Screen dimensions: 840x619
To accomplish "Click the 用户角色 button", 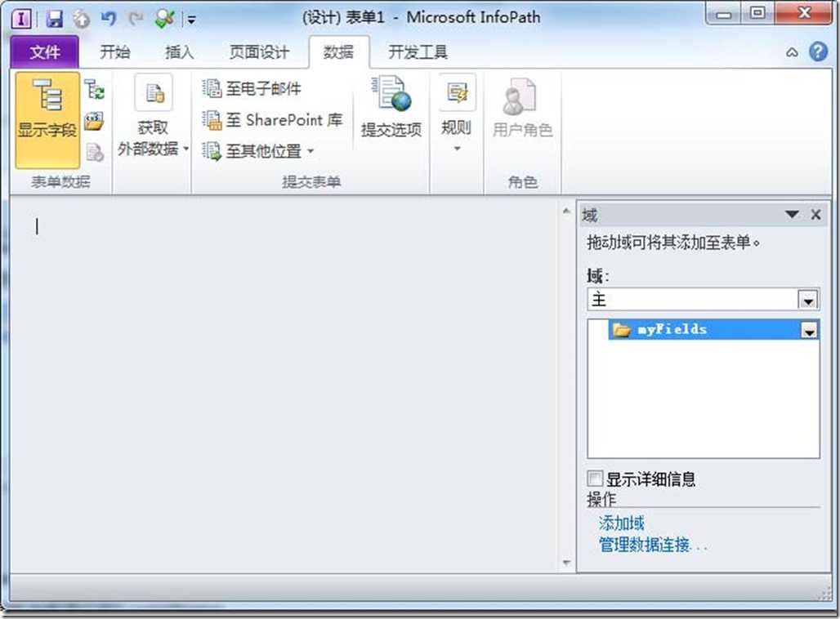I will click(x=522, y=109).
